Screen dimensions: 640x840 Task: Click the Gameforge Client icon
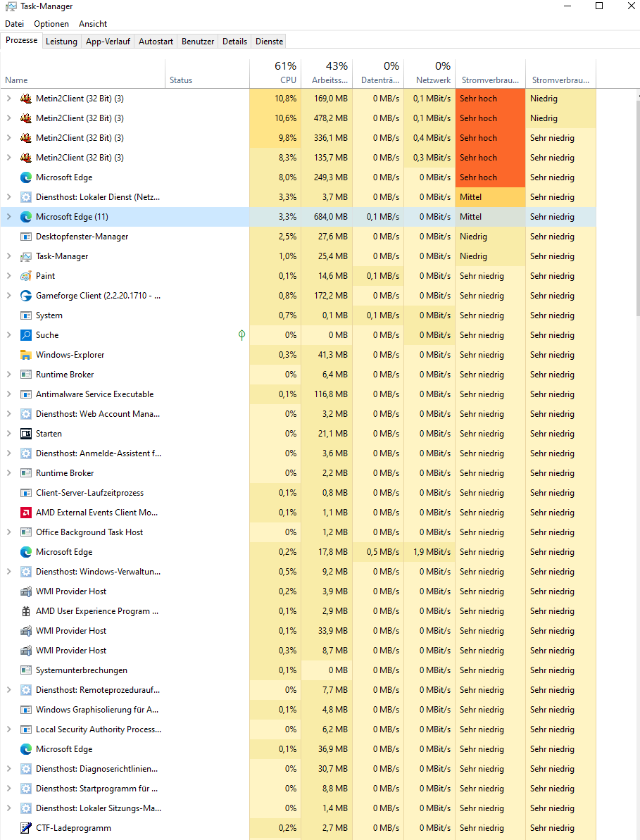[x=26, y=296]
